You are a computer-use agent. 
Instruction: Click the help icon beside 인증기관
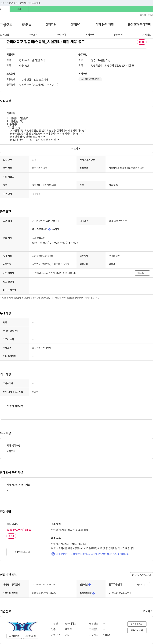coord(90,584)
